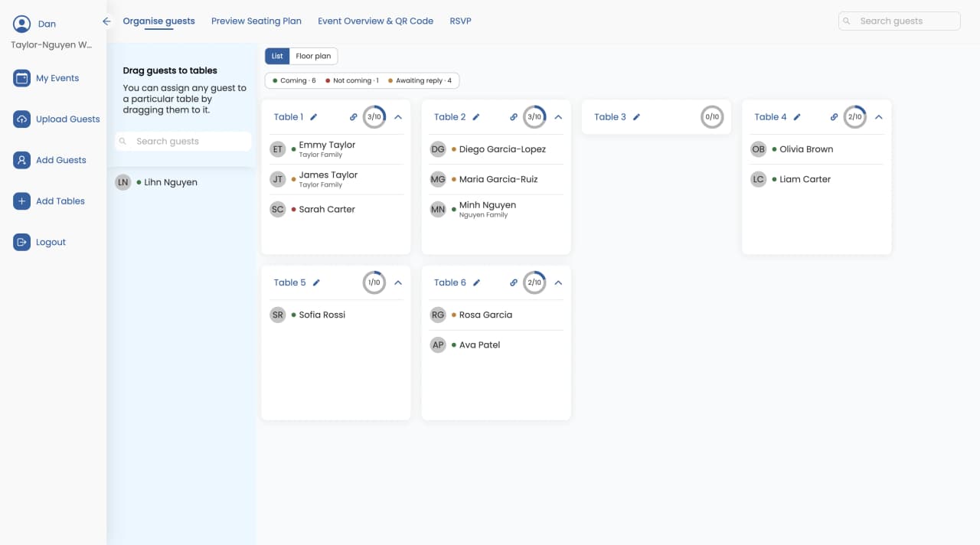Screen dimensions: 980x545
Task: Click the Upload Guests cloud icon
Action: [22, 119]
